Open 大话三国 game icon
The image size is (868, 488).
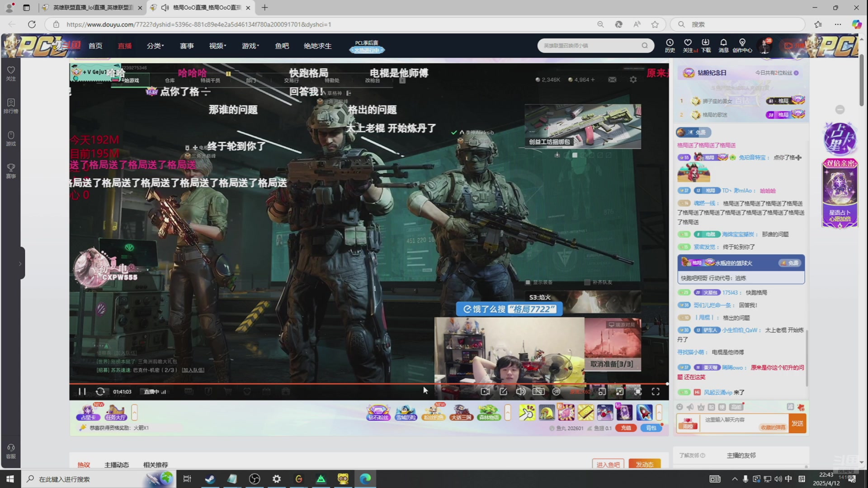[x=461, y=412]
